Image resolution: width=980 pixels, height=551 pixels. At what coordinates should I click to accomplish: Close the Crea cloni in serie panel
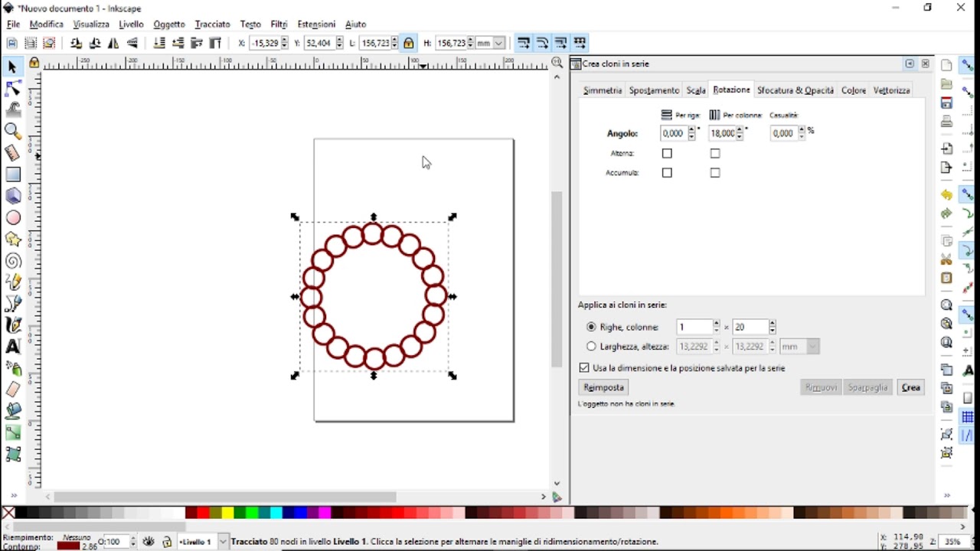coord(925,64)
